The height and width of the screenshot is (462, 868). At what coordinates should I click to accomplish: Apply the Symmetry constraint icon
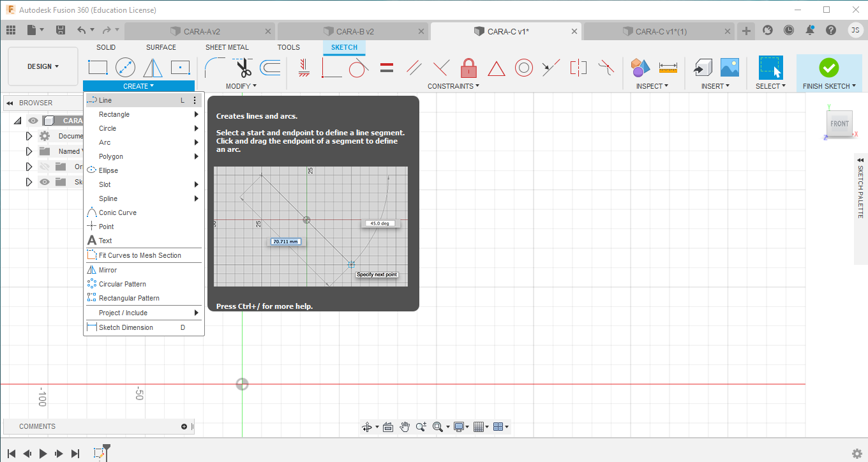[x=578, y=67]
